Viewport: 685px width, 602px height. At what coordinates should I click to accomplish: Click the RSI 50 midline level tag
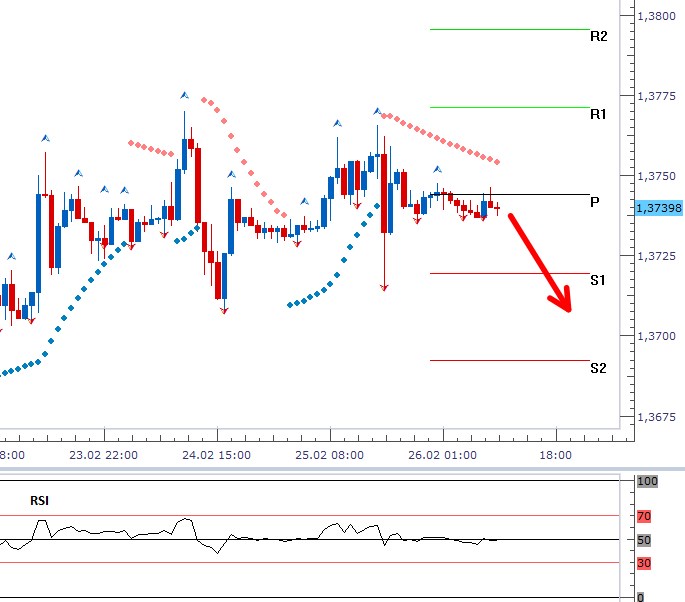click(x=645, y=540)
